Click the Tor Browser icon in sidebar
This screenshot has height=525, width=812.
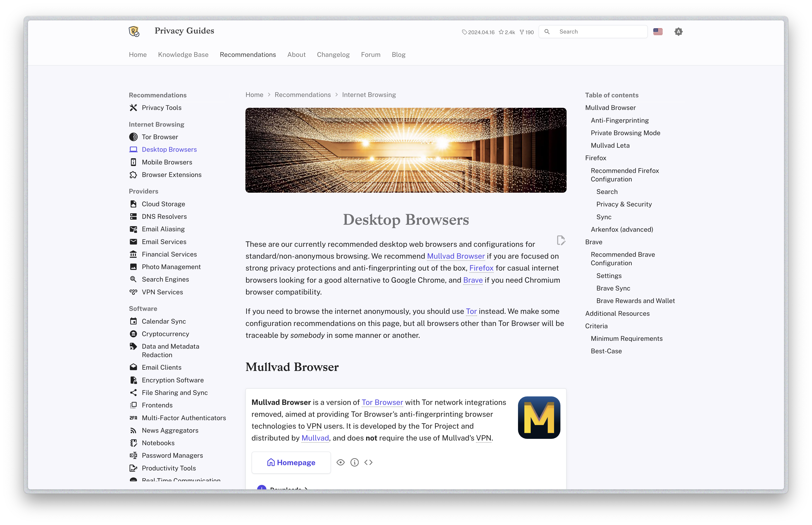[x=133, y=137]
